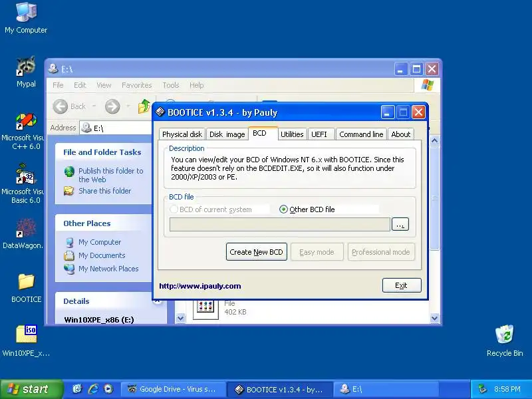
Task: Open the Utilities tab
Action: tap(292, 134)
